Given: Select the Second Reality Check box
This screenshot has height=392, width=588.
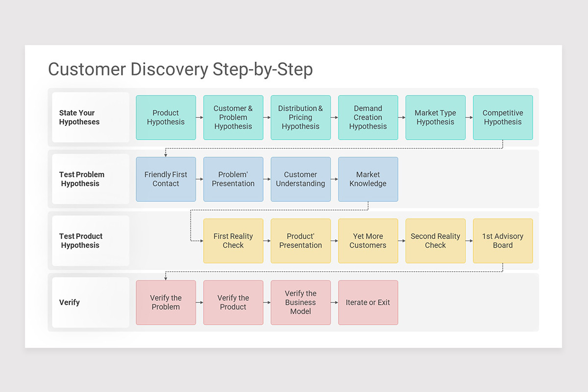Looking at the screenshot, I should click(x=435, y=241).
